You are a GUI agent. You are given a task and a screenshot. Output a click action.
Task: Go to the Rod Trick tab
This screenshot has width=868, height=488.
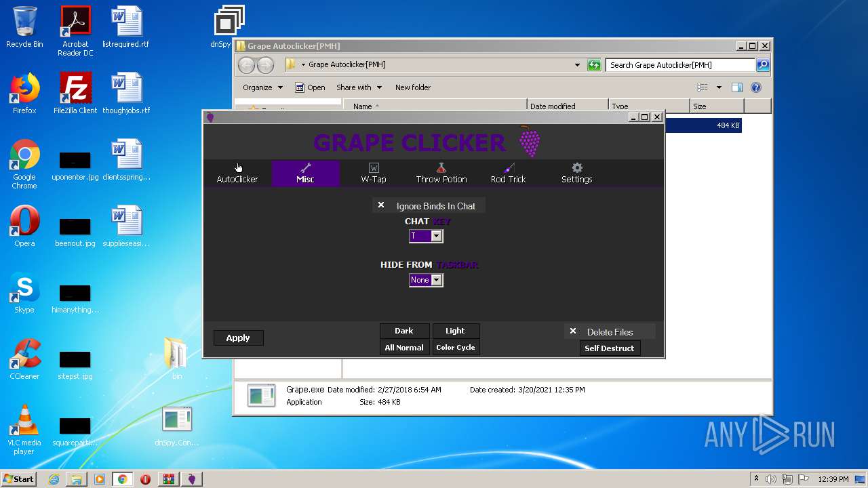pos(509,174)
